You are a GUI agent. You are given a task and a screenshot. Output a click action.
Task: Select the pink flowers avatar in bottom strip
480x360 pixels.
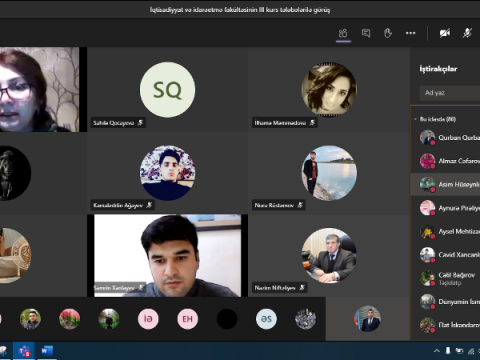69,319
